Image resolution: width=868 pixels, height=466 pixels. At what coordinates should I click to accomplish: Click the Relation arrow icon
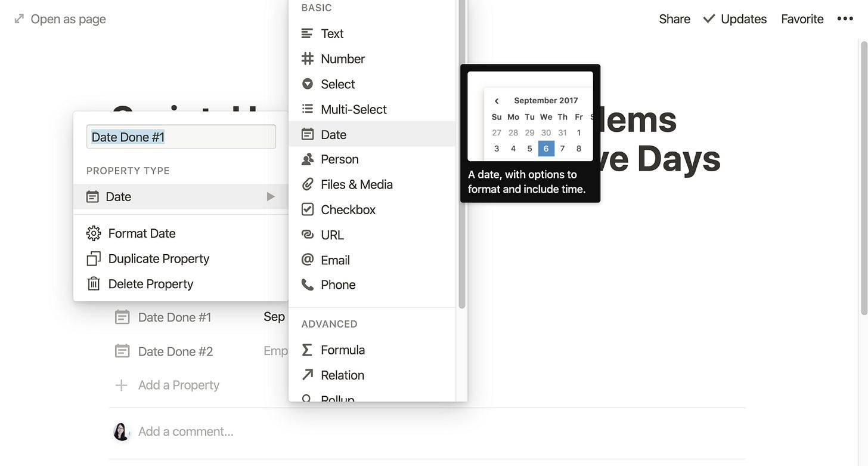click(307, 375)
